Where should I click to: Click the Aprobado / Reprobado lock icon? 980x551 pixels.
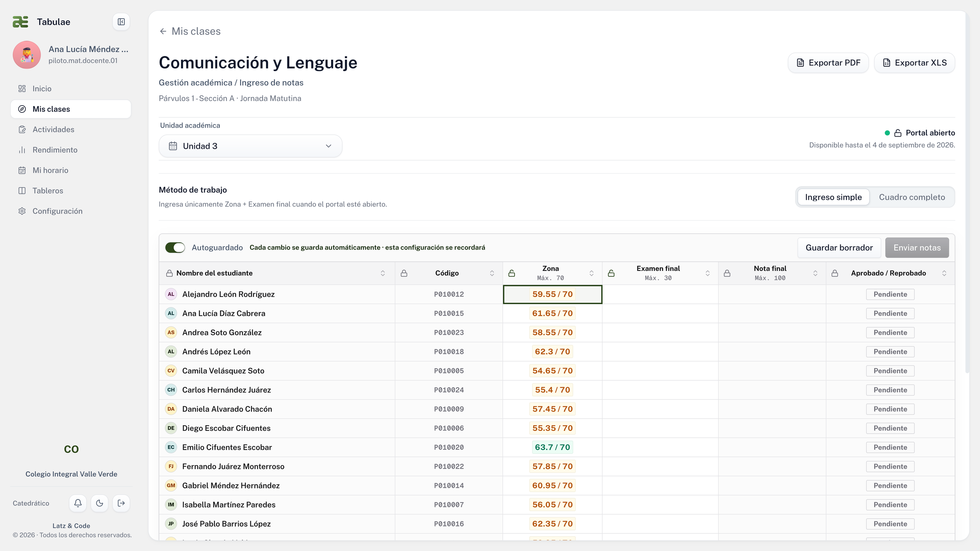point(835,273)
